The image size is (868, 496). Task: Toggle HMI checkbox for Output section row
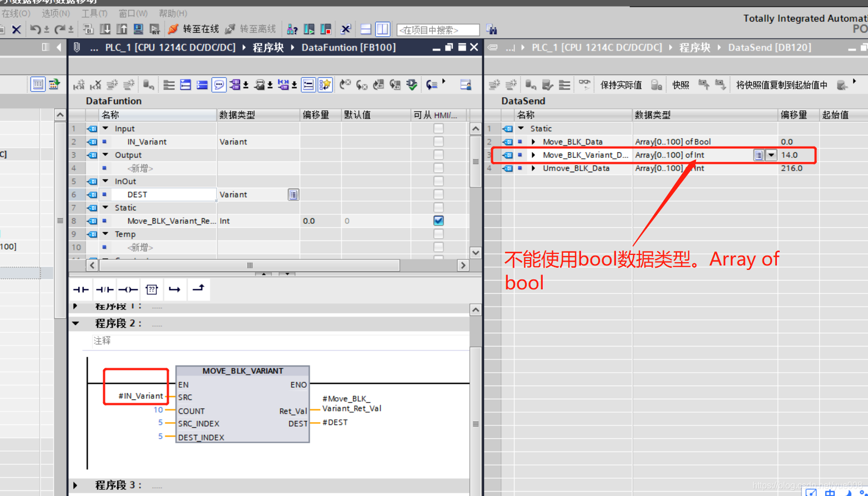(438, 155)
